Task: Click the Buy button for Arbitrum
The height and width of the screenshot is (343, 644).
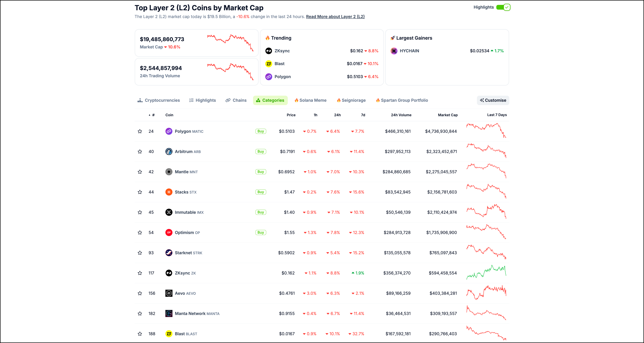Action: [x=260, y=152]
